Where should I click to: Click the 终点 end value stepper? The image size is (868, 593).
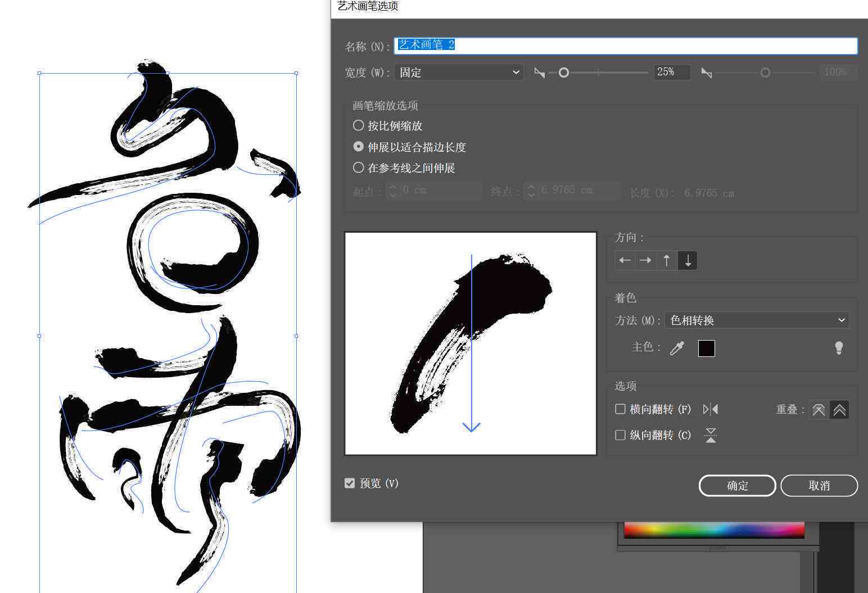[x=531, y=191]
